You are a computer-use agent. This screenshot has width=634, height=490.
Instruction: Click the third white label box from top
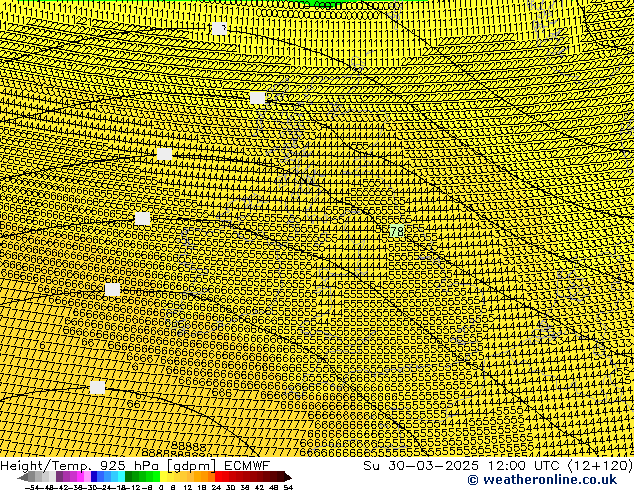(165, 154)
